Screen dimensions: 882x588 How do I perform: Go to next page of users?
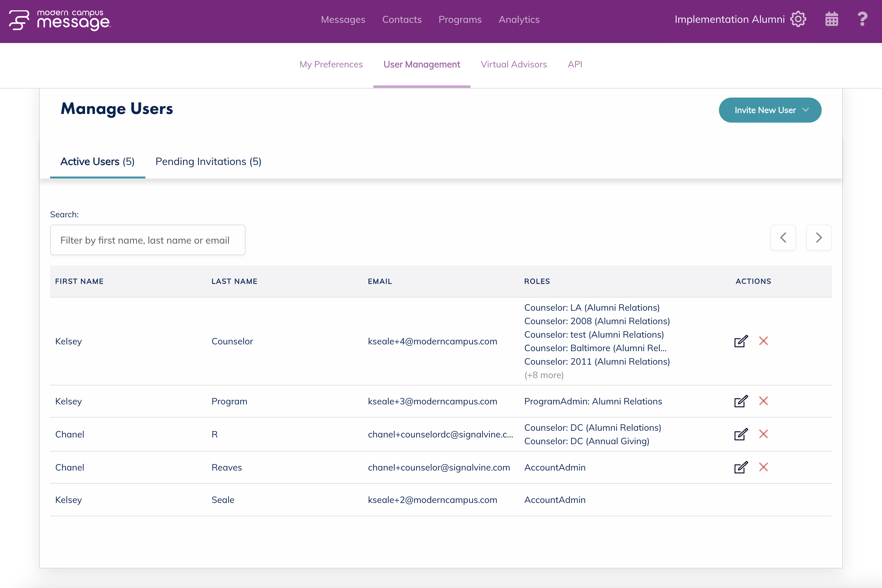tap(819, 238)
